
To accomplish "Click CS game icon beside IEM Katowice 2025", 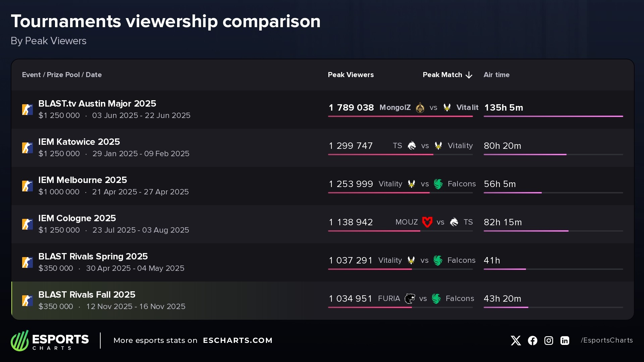I will [x=28, y=147].
